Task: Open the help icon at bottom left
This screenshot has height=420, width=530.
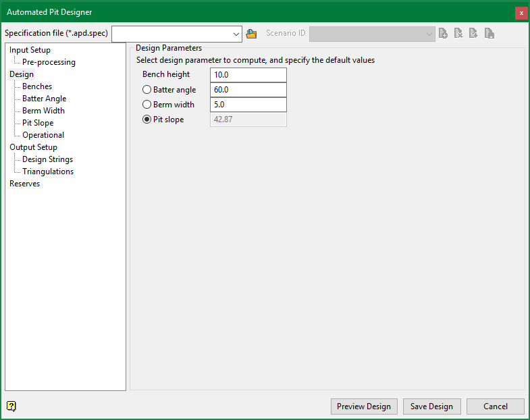Action: (x=11, y=406)
